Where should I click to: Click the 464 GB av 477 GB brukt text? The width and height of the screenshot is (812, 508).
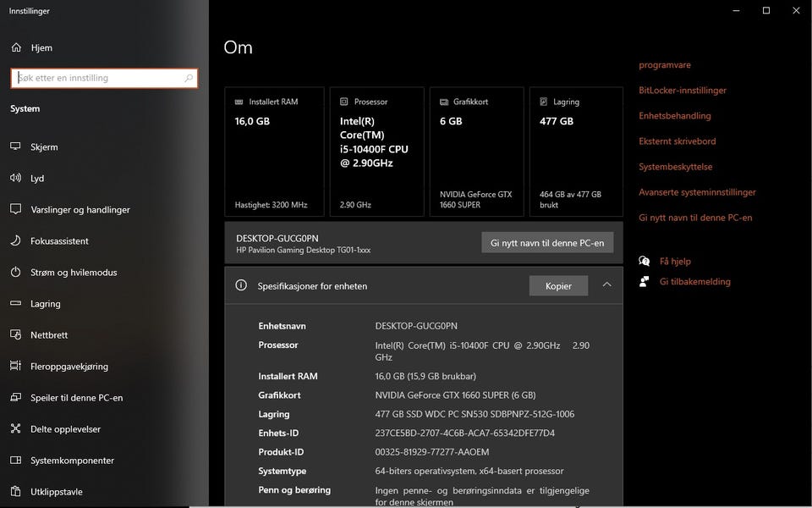tap(570, 200)
